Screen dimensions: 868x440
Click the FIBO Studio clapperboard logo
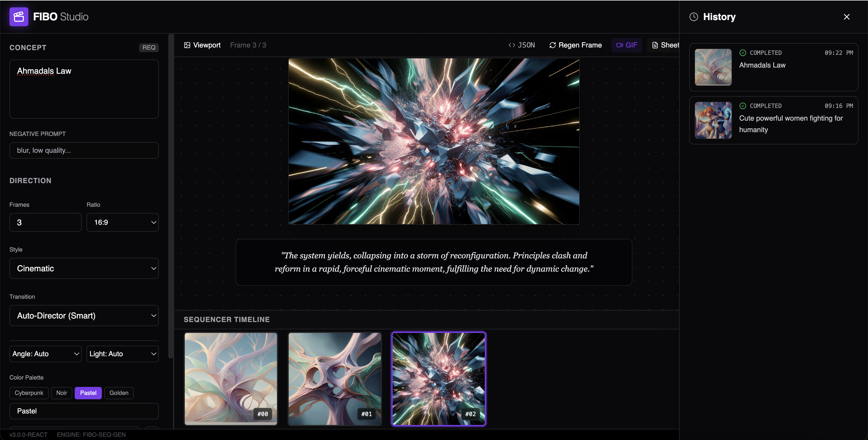pyautogui.click(x=19, y=17)
